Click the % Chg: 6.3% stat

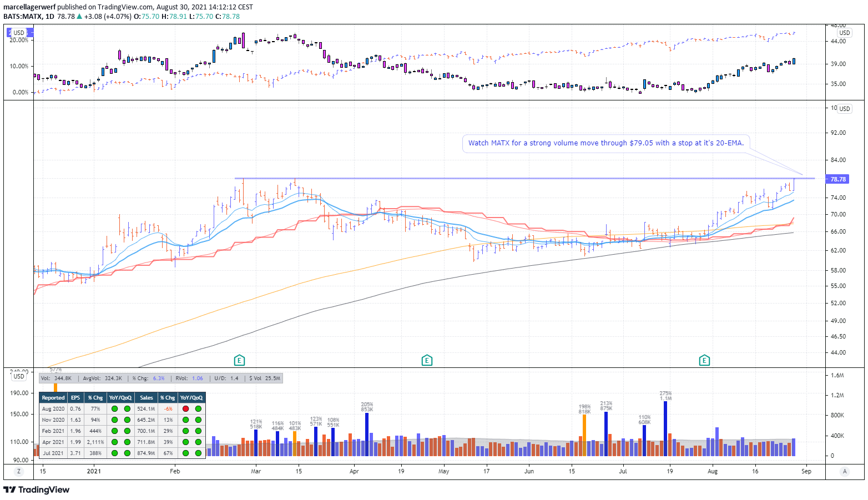(148, 378)
